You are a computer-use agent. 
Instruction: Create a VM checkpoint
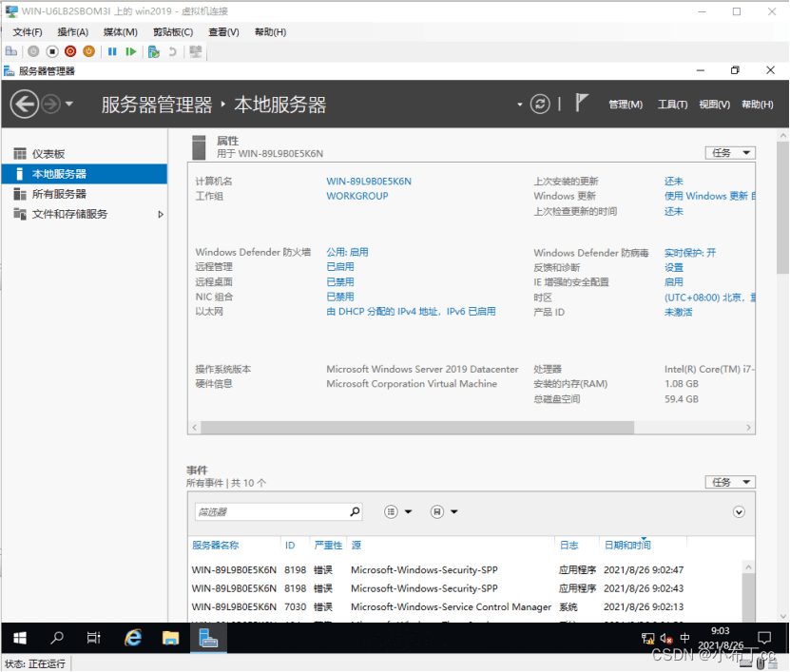pyautogui.click(x=154, y=51)
